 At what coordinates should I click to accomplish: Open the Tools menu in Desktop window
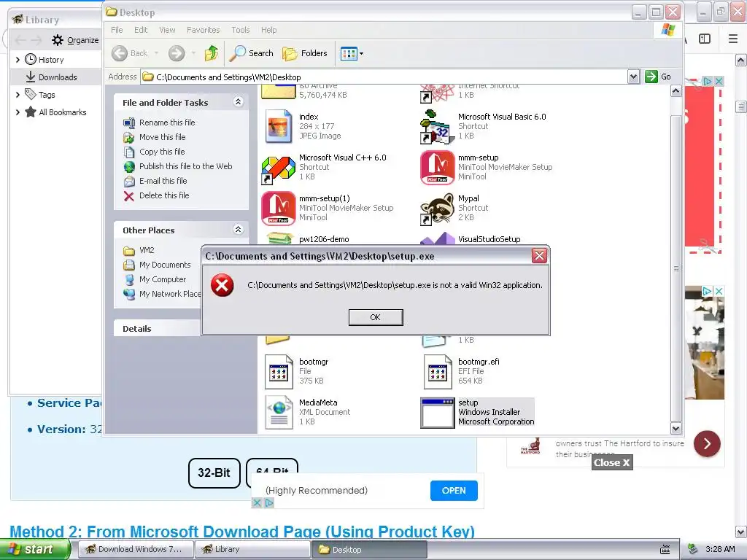coord(241,30)
